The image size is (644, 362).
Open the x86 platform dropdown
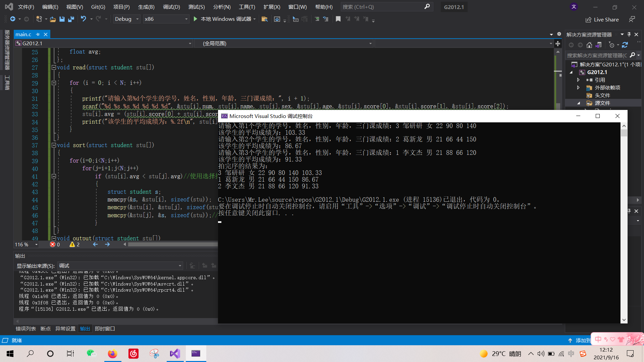click(x=186, y=19)
